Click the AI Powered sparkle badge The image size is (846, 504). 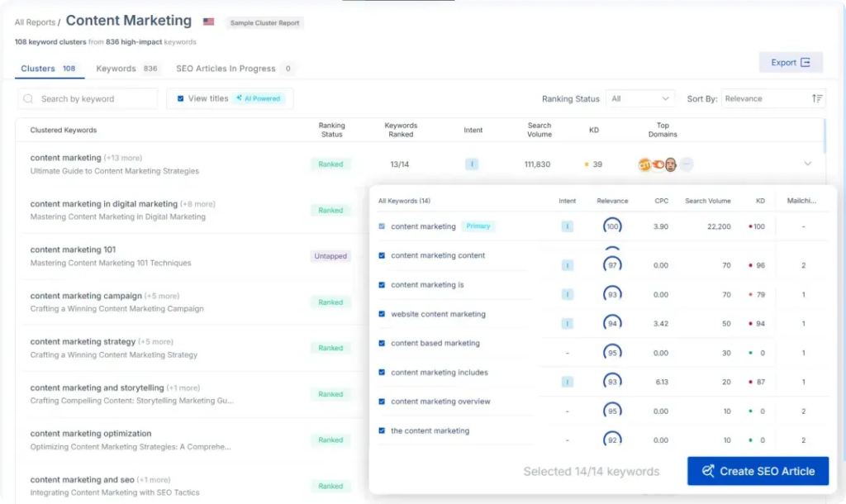(259, 98)
